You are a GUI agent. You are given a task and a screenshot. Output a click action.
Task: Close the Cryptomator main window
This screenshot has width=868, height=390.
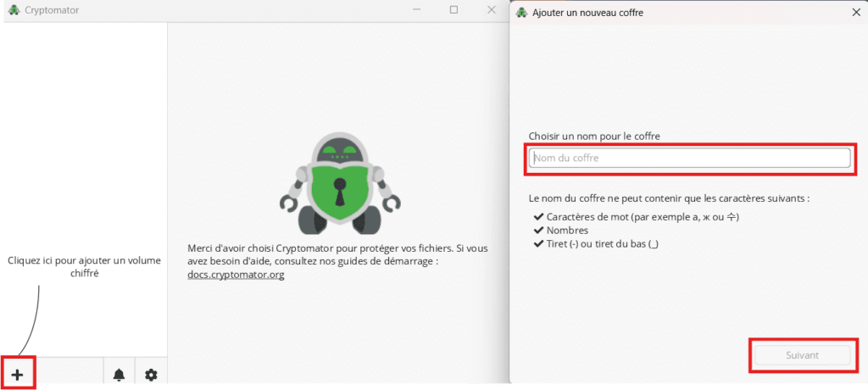[491, 9]
